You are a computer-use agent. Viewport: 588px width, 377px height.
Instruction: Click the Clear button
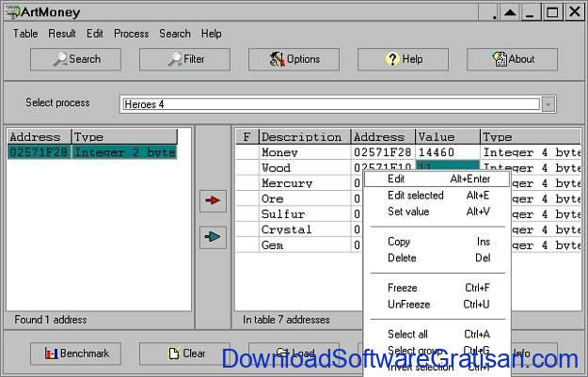click(x=185, y=353)
